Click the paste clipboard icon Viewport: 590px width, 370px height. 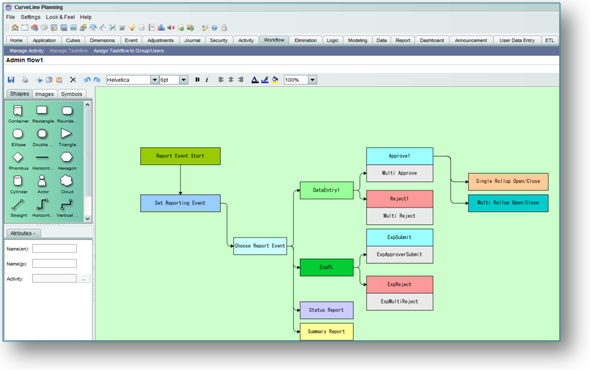coord(59,80)
